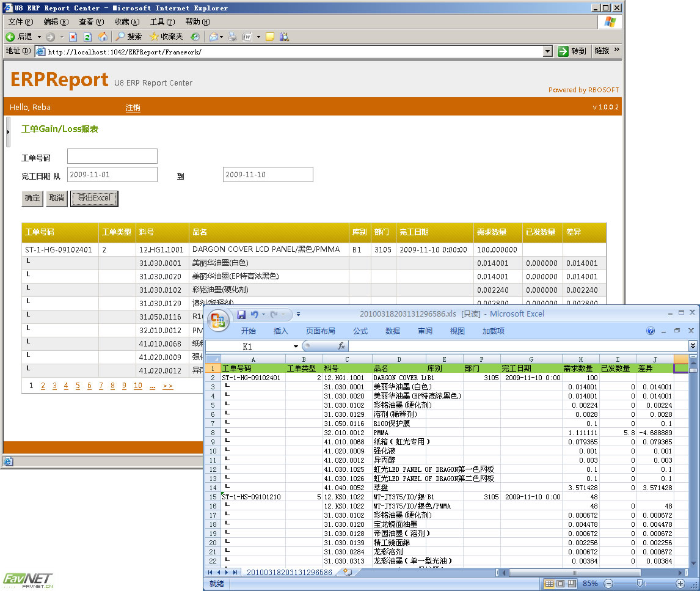Click Excel horizontal scrollbar thumb
Image resolution: width=700 pixels, height=591 pixels.
click(x=575, y=572)
